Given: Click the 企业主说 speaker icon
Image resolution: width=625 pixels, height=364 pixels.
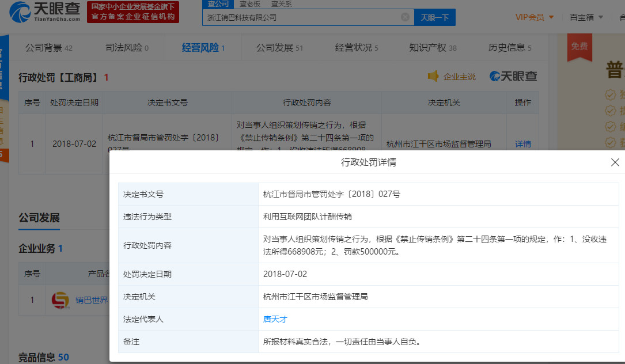Looking at the screenshot, I should (433, 76).
